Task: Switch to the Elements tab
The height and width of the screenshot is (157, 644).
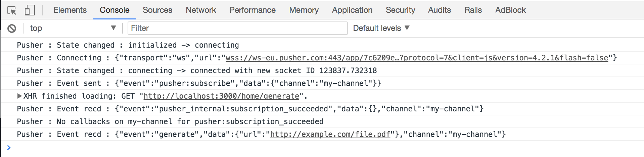Action: coord(70,10)
